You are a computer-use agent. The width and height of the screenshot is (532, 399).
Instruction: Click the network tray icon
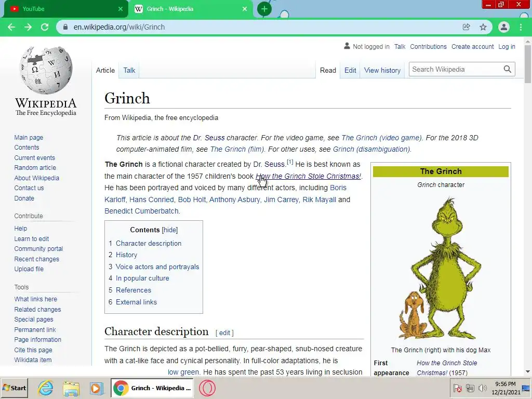point(470,388)
